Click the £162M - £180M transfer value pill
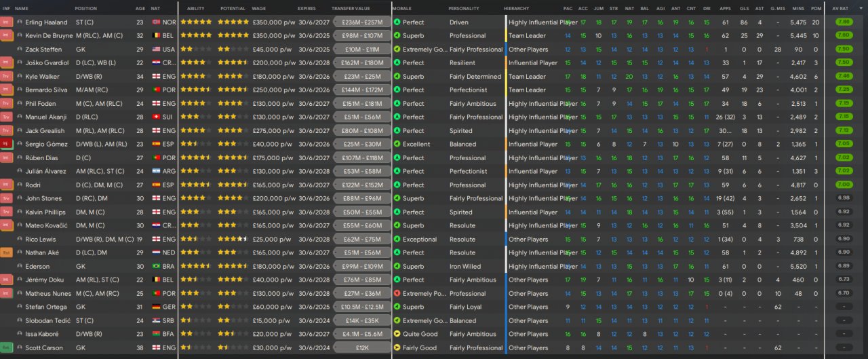This screenshot has height=359, width=868. tap(363, 63)
